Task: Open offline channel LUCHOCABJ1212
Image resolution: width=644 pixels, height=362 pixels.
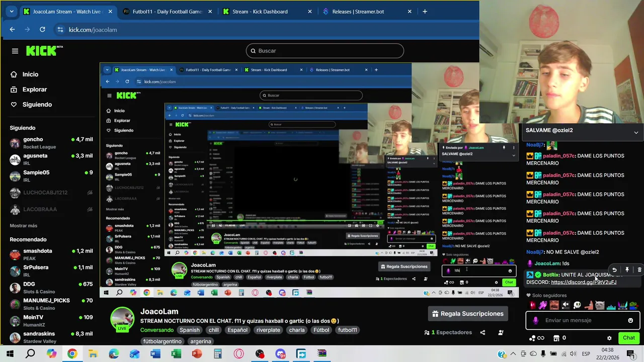Action: [50, 193]
